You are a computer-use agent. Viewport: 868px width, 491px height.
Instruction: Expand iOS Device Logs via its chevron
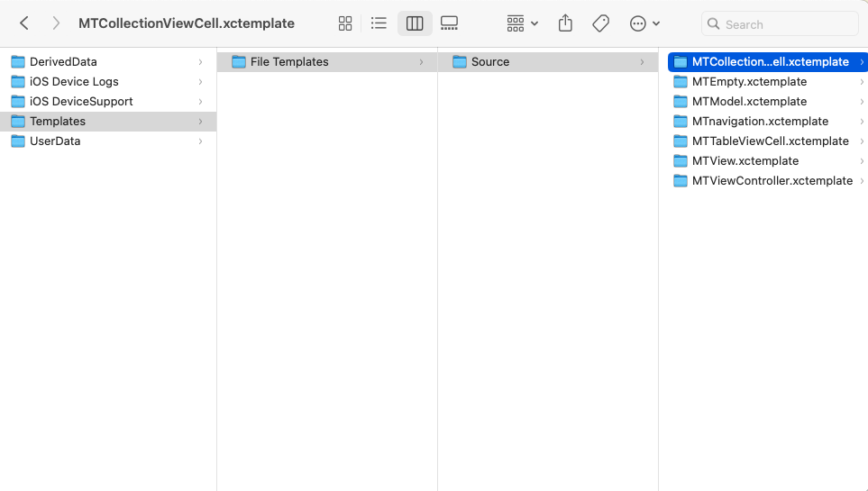tap(200, 82)
